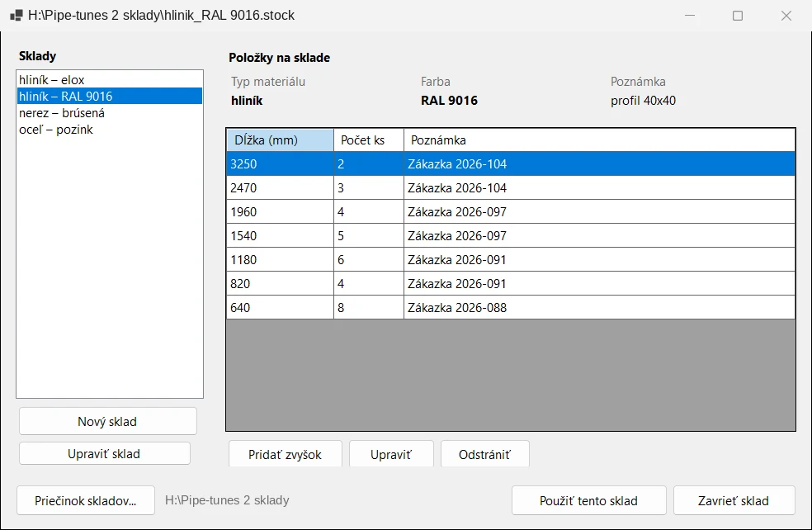Choose folder with 'Priečinok skladov...' button
Image resolution: width=812 pixels, height=530 pixels.
(x=86, y=500)
